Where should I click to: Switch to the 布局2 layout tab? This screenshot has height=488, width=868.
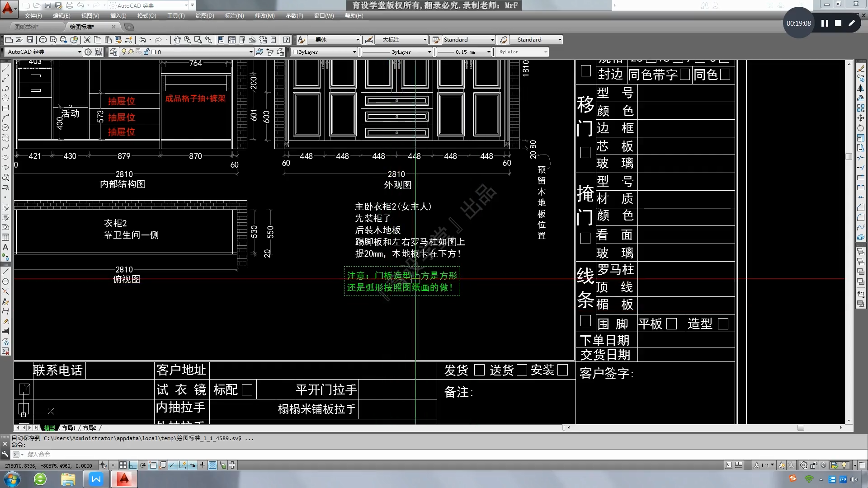click(90, 428)
